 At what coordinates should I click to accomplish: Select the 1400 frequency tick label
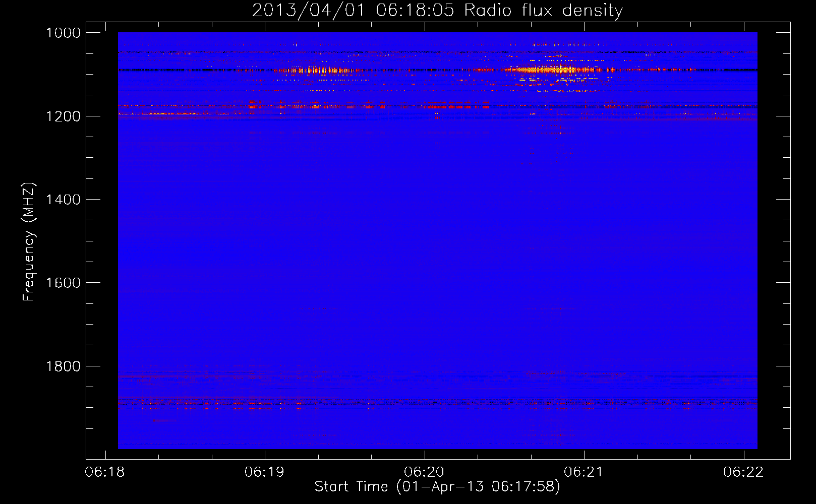63,200
